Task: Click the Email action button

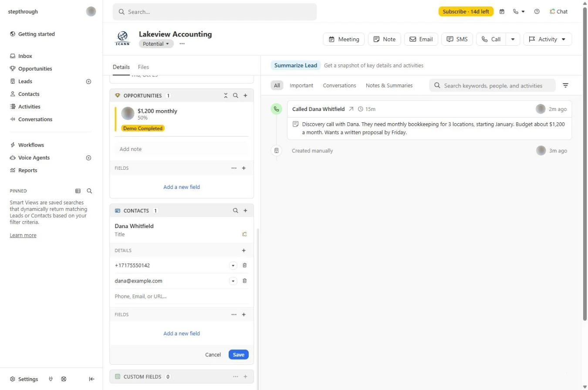Action: (x=421, y=39)
